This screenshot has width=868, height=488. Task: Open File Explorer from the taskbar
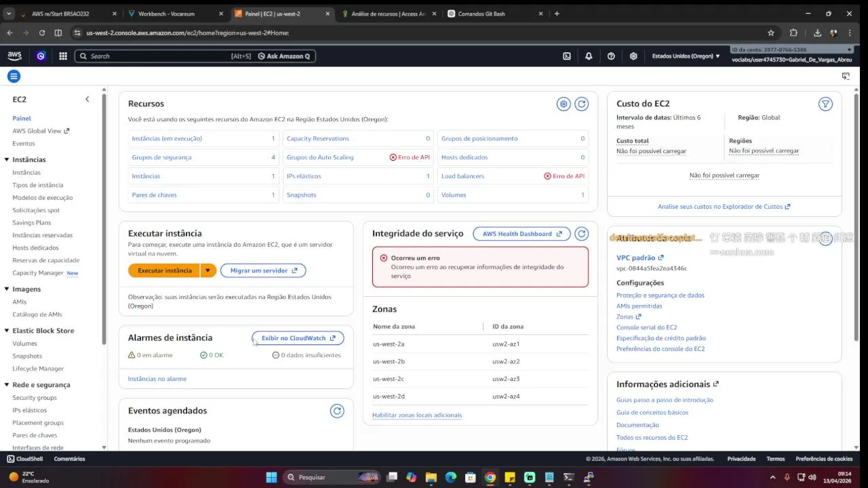tap(431, 477)
